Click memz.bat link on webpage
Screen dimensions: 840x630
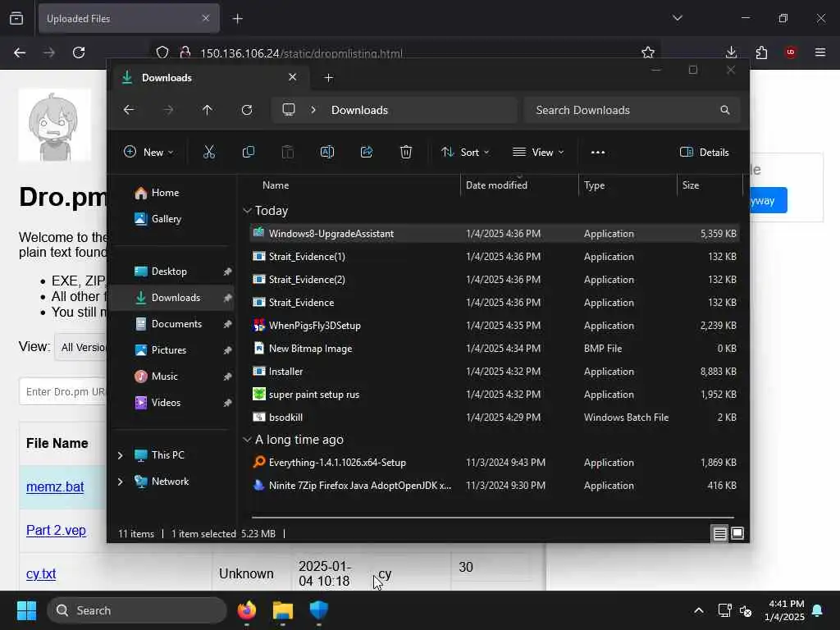tap(55, 487)
